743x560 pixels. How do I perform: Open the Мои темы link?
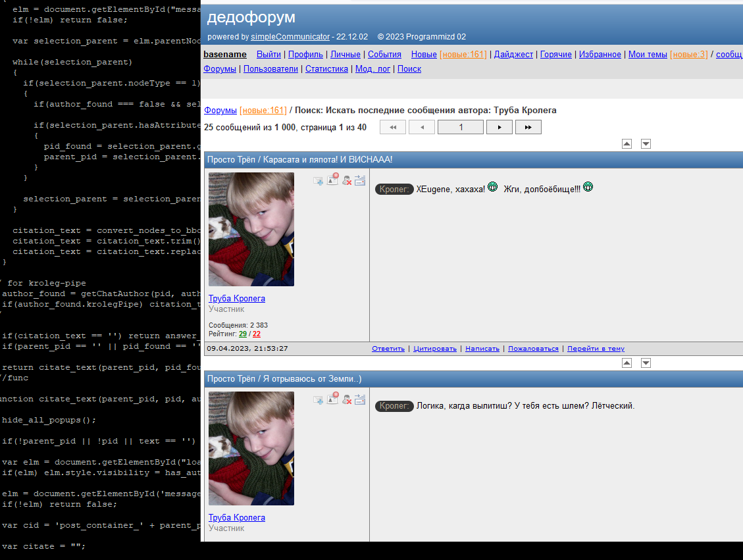click(x=648, y=55)
